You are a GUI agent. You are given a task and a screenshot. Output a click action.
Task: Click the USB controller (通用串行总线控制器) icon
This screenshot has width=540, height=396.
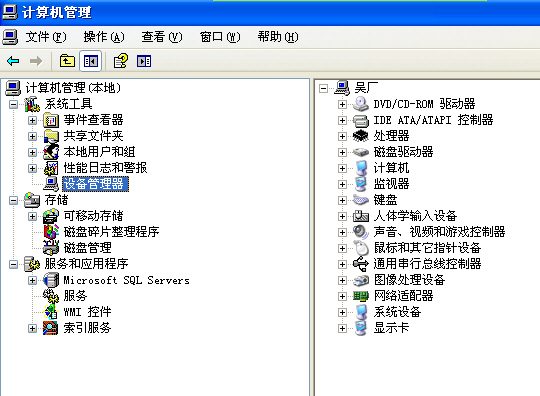(x=361, y=264)
